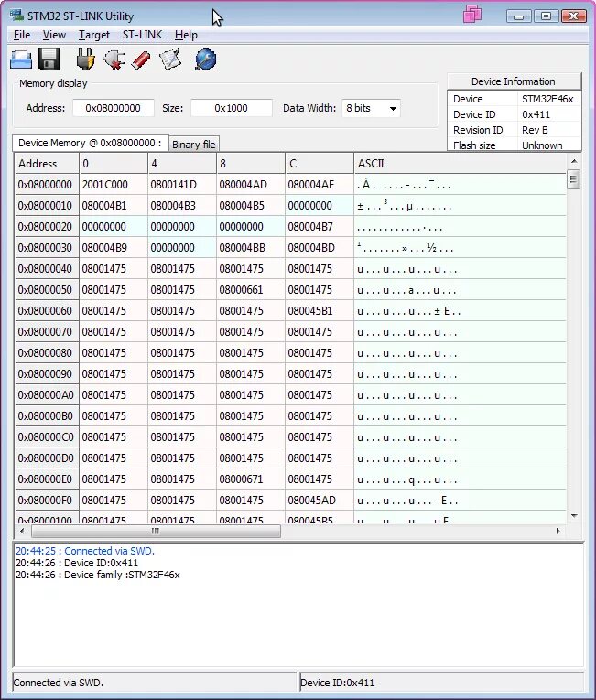Close the ST-LINK Utility window

(574, 16)
